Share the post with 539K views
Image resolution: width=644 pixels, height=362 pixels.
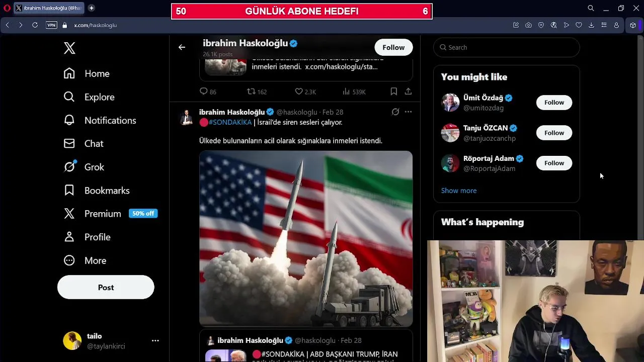click(408, 92)
